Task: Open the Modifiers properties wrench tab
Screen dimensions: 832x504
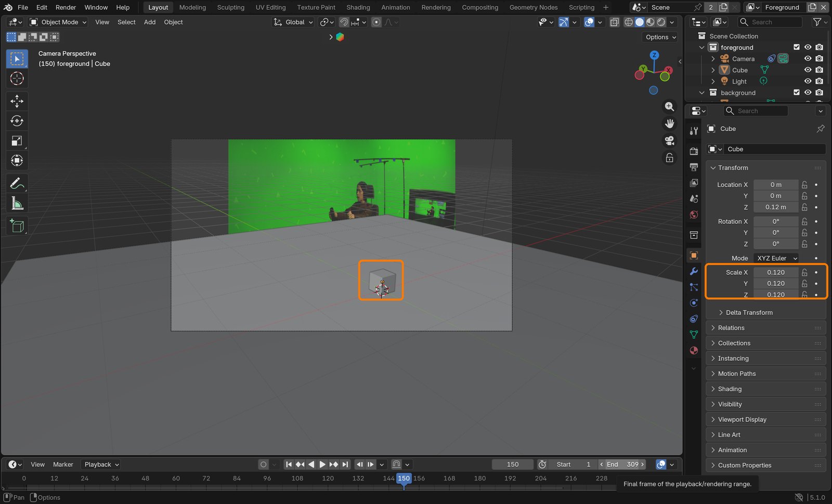Action: click(x=694, y=271)
